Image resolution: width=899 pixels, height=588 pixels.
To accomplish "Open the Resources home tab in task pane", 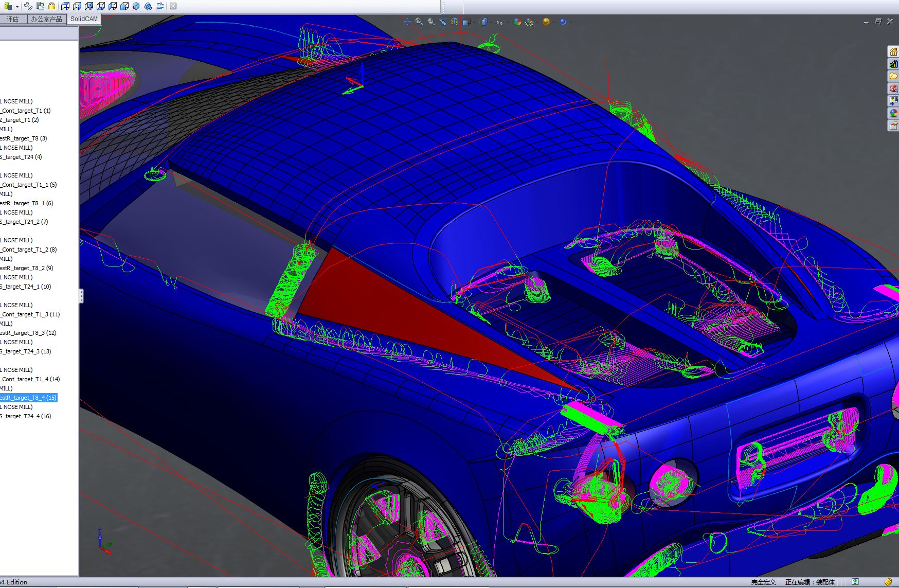I will pyautogui.click(x=893, y=51).
